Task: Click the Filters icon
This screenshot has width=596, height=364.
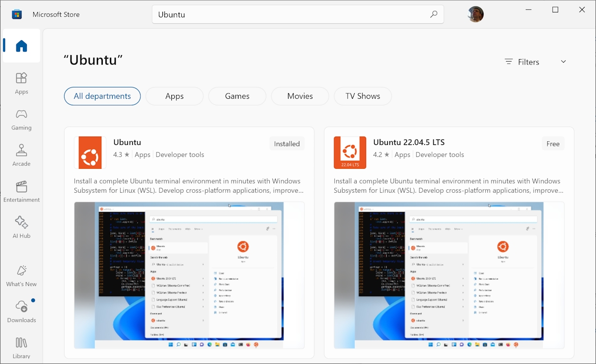Action: [x=509, y=62]
